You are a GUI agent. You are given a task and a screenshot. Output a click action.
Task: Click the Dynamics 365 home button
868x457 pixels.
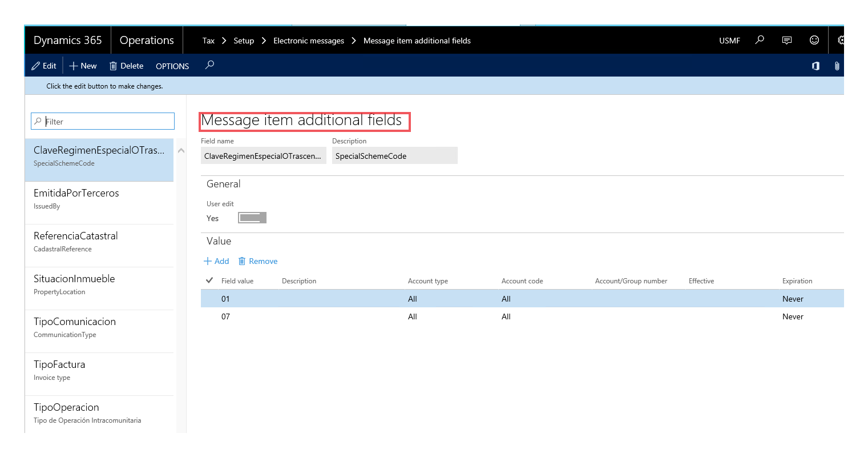tap(68, 40)
